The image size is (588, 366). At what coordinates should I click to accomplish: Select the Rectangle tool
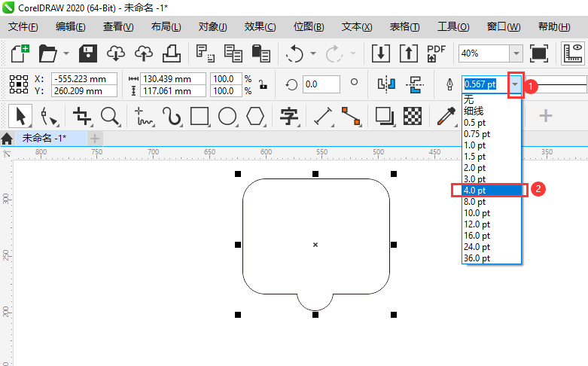pos(200,116)
